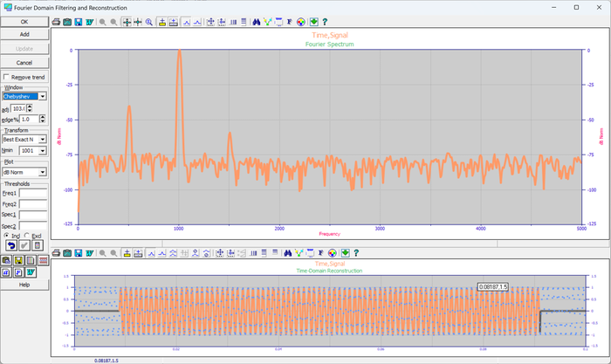Image resolution: width=611 pixels, height=364 pixels.
Task: Copy bottom graph with camera icon
Action: [x=67, y=253]
